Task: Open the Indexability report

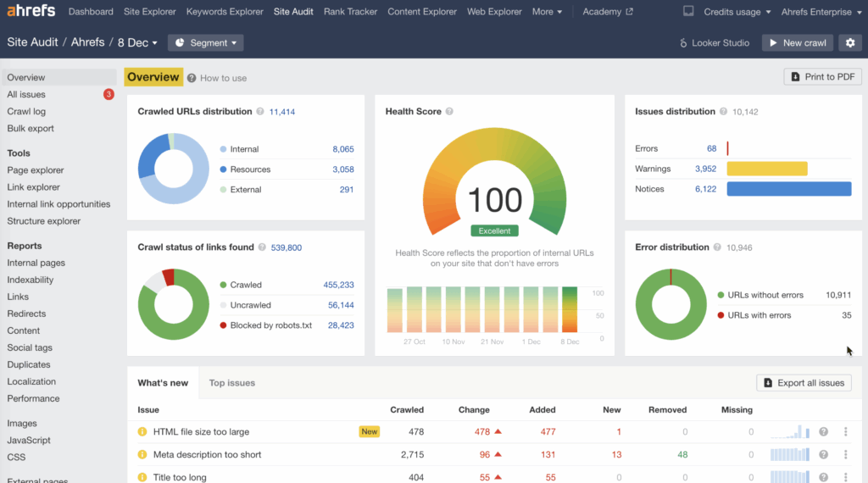Action: (31, 280)
